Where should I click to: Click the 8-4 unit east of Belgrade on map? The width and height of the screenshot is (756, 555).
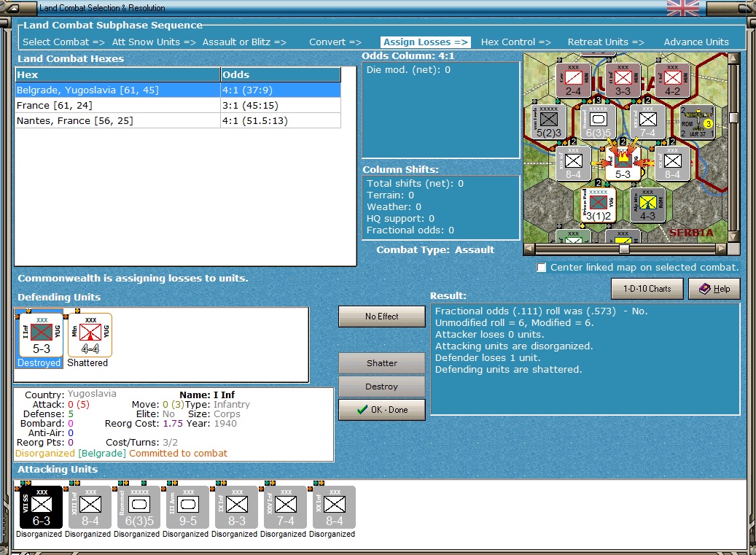click(673, 164)
